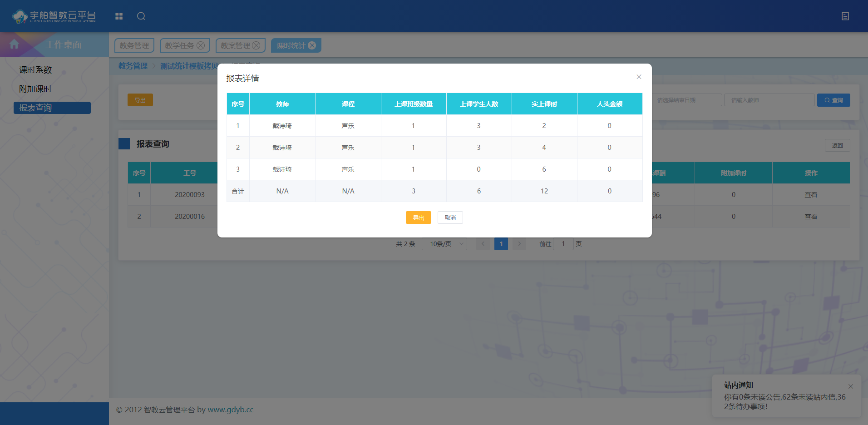Click the 请输入教师 input field
868x425 pixels.
pos(769,100)
